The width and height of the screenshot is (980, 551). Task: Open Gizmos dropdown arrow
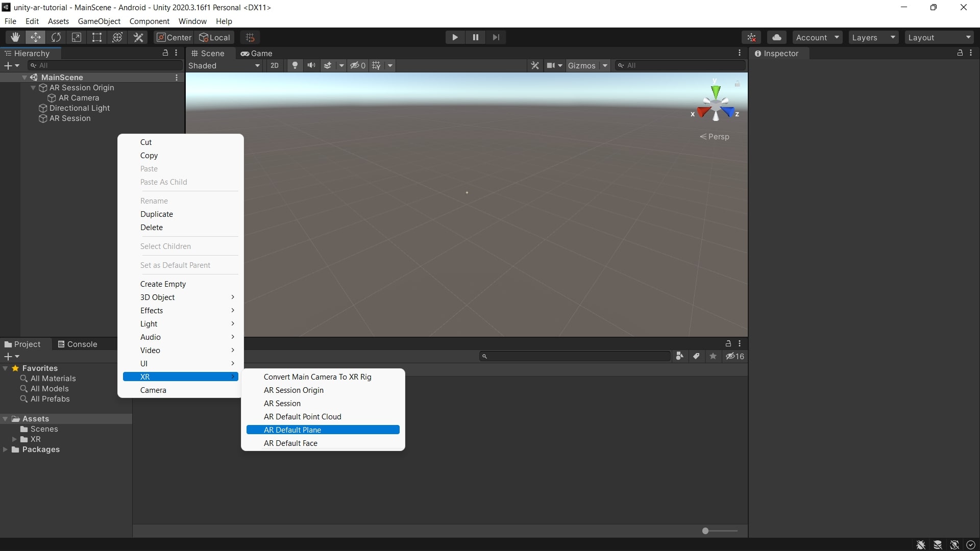(x=605, y=65)
